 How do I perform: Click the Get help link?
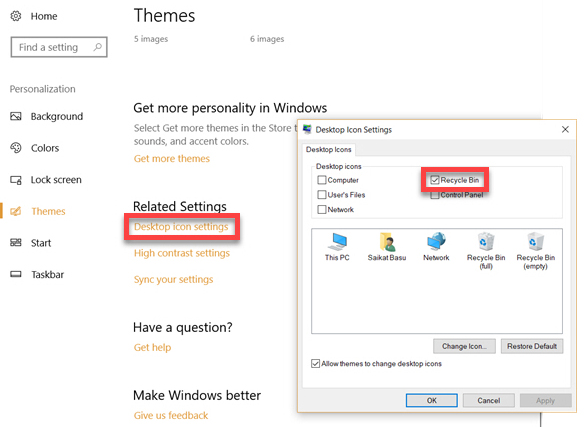[x=152, y=347]
